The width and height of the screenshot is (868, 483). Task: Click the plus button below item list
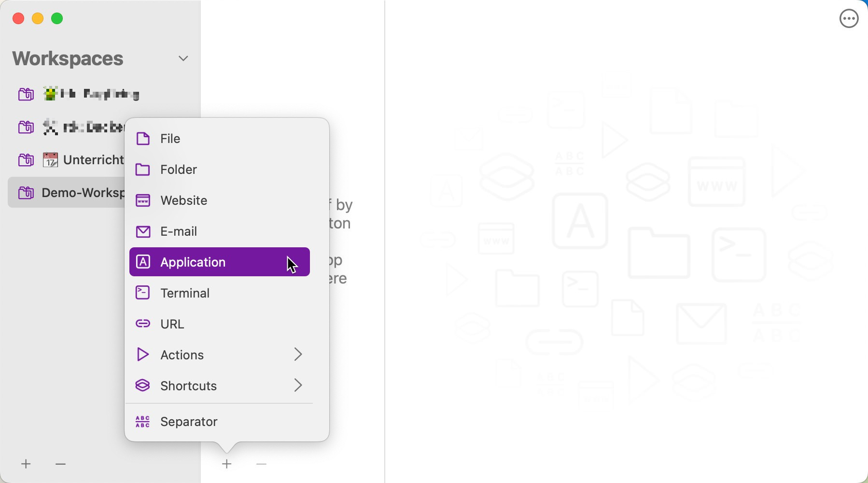coord(227,464)
